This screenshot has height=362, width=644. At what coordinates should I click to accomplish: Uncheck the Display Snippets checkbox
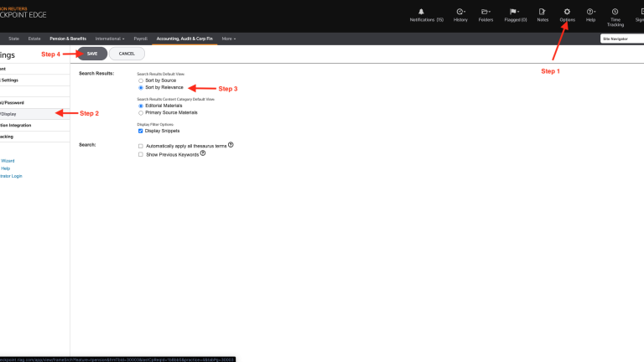141,131
